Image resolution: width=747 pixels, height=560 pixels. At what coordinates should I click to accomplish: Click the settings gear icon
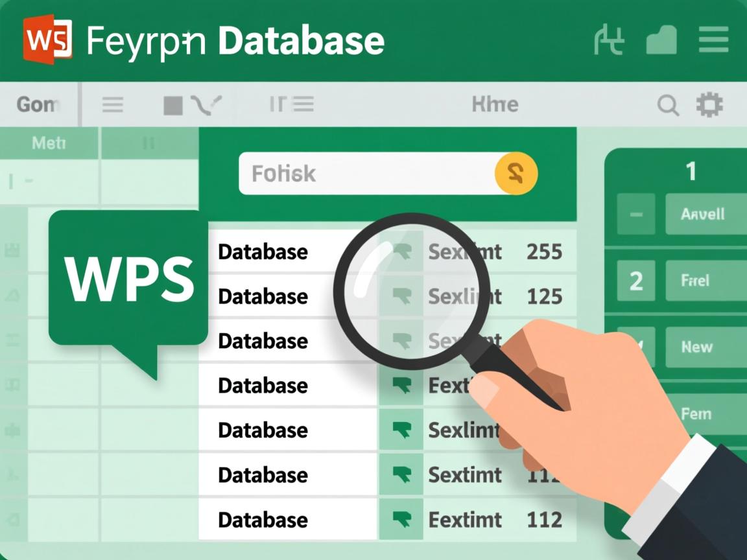[709, 104]
